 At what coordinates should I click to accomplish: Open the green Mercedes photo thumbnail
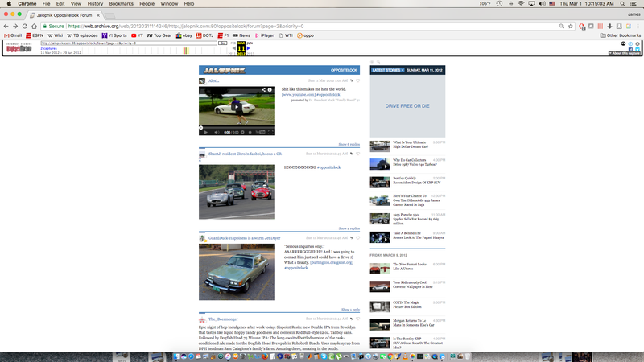237,272
